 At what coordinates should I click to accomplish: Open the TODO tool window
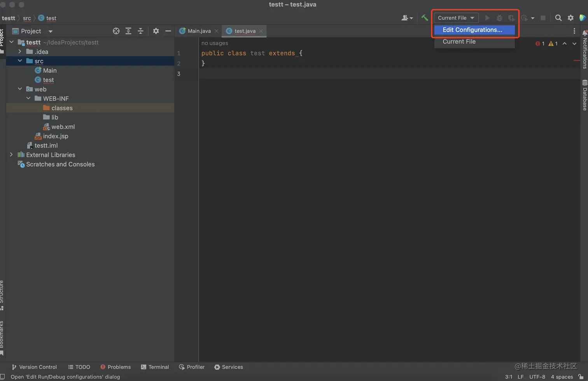point(79,367)
